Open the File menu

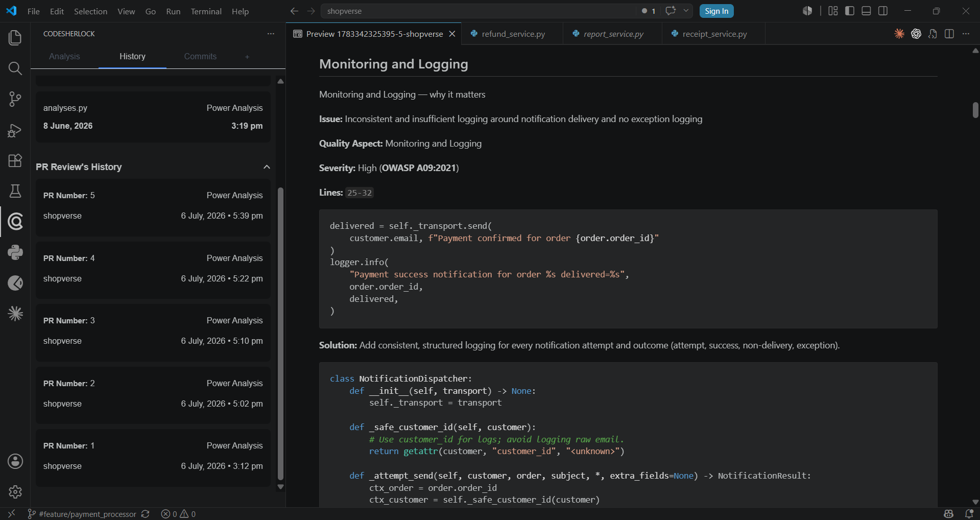[34, 11]
